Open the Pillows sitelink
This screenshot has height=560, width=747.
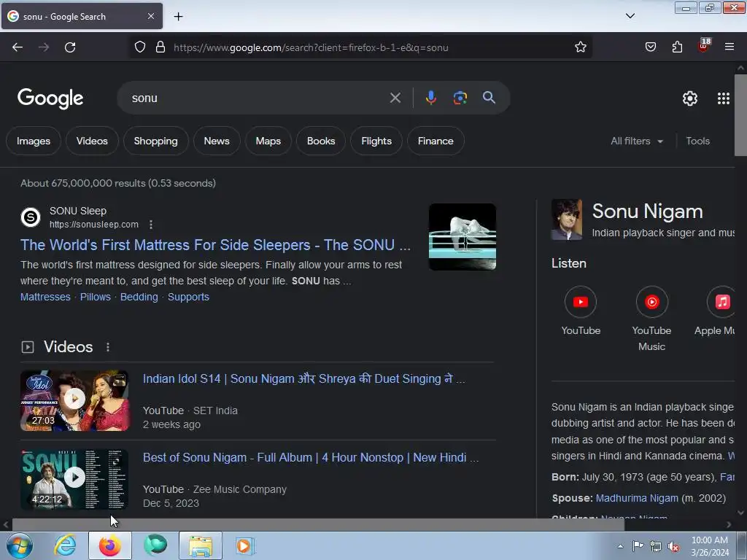click(x=96, y=297)
